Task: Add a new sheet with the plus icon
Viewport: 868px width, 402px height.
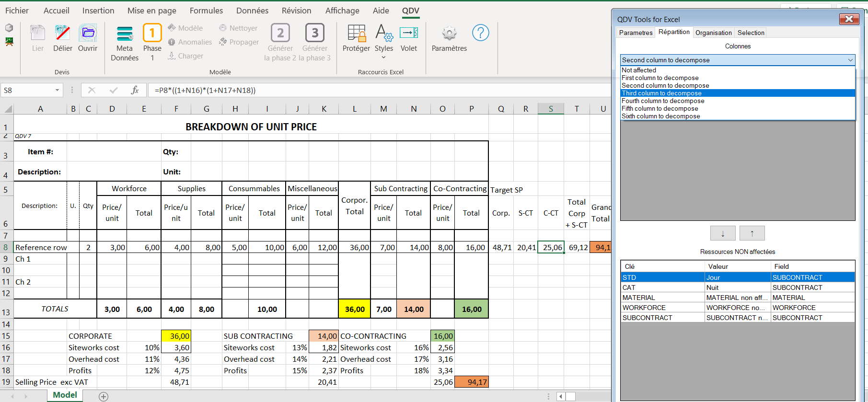Action: coord(104,396)
